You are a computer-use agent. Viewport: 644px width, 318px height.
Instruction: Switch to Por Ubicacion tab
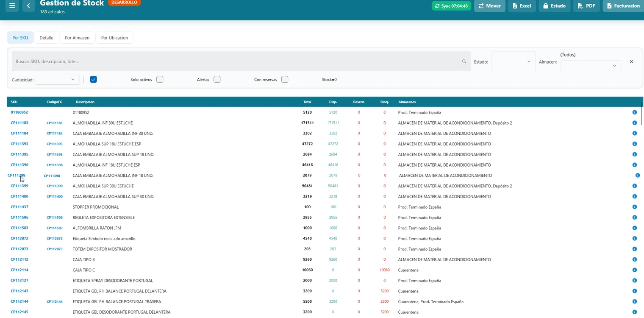114,38
